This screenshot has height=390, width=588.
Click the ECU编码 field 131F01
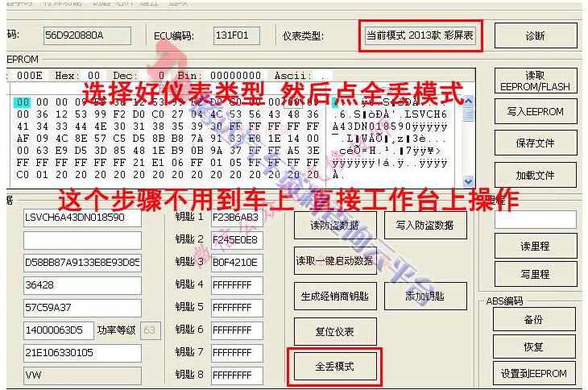pos(237,35)
